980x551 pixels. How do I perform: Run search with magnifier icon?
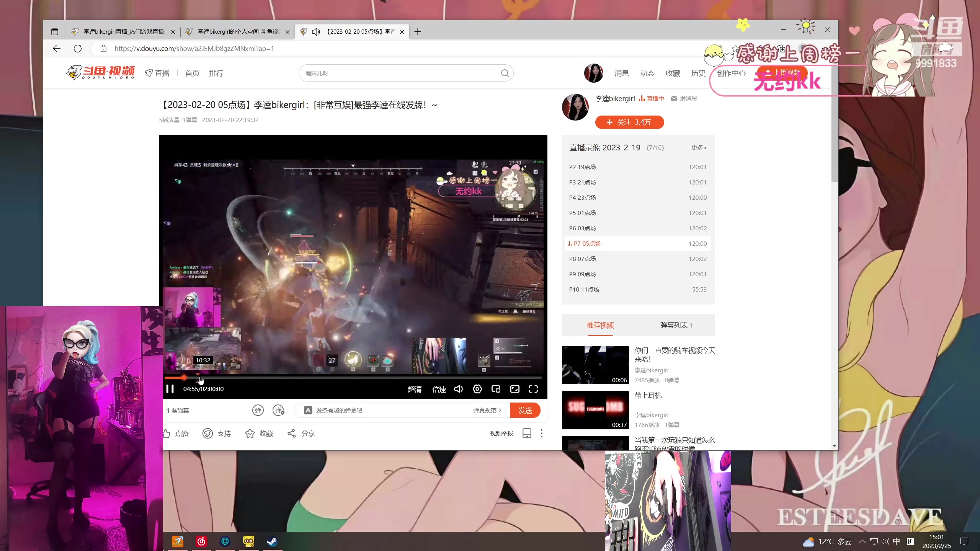505,73
